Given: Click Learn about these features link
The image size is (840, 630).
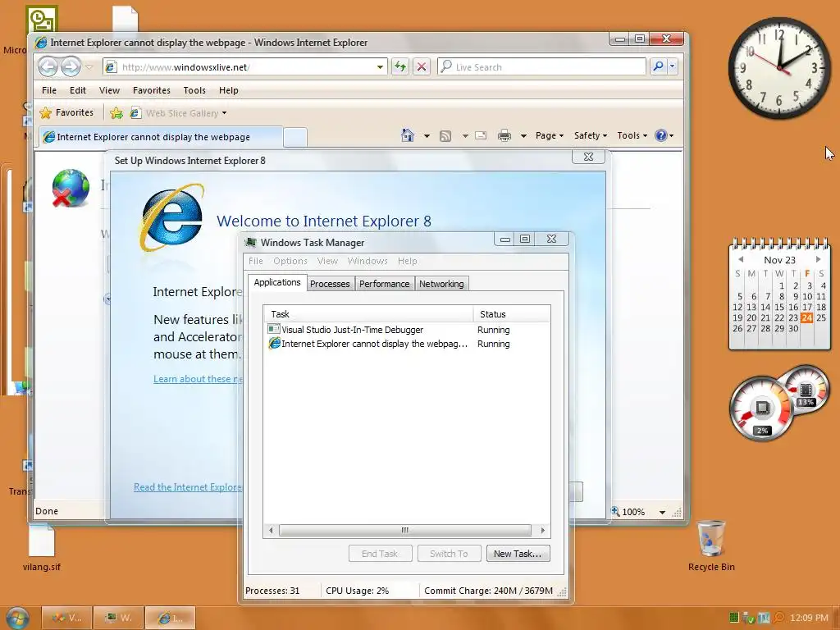Looking at the screenshot, I should [x=198, y=379].
